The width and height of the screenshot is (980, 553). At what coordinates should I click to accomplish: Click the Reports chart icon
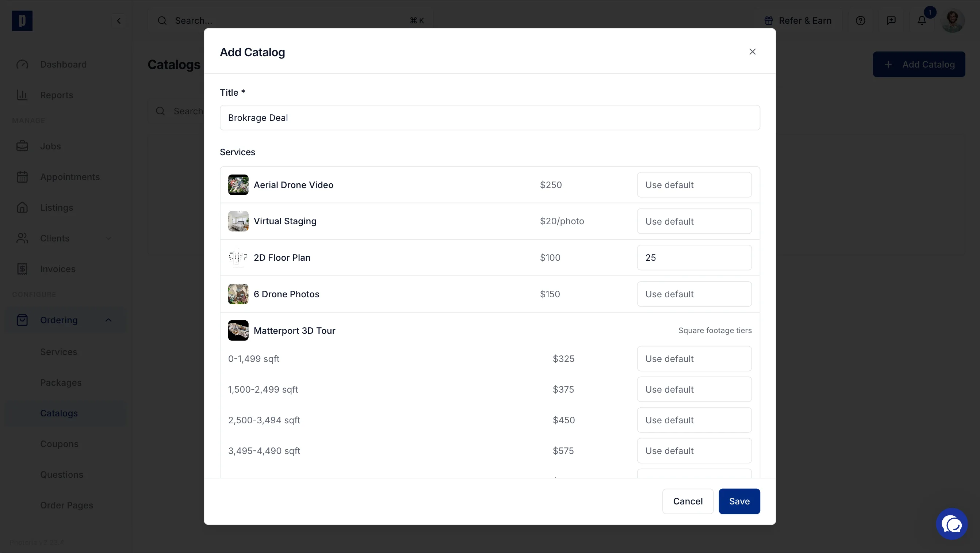[22, 95]
